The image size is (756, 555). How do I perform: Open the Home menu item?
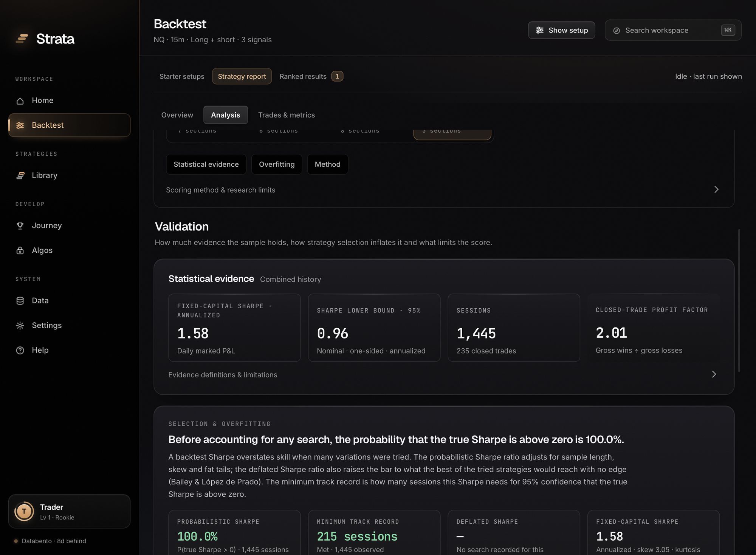coord(69,100)
